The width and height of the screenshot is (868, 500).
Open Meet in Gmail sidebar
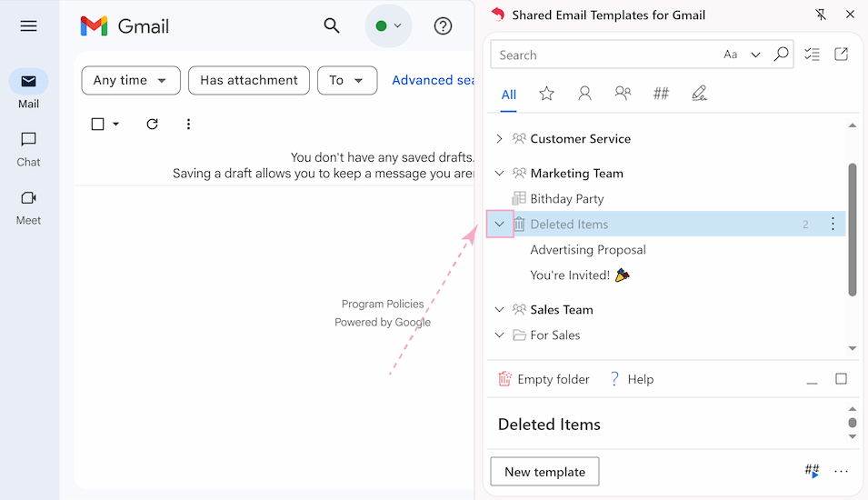tap(29, 207)
